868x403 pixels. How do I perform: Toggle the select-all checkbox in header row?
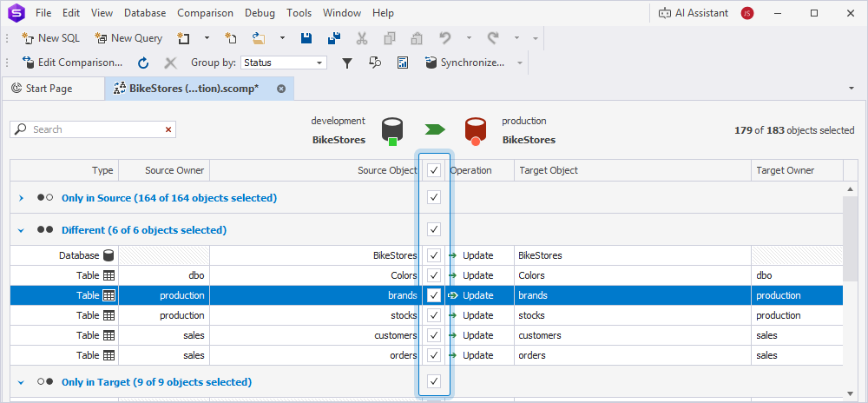tap(435, 170)
